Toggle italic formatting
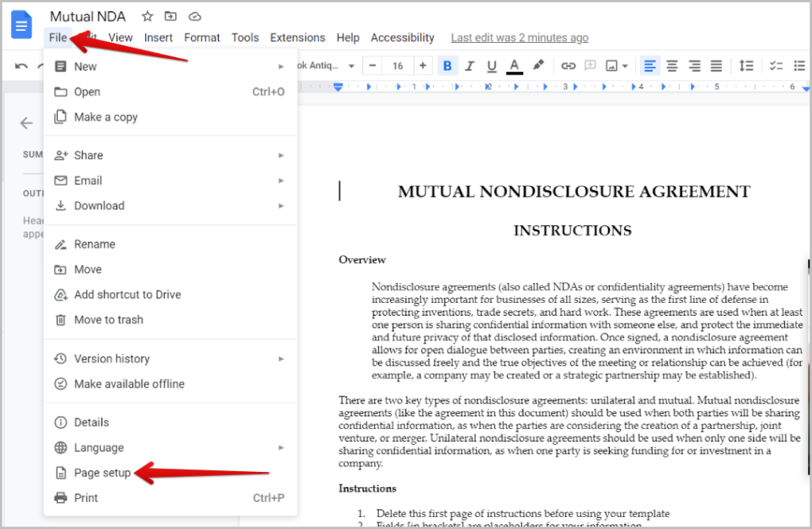 point(469,66)
